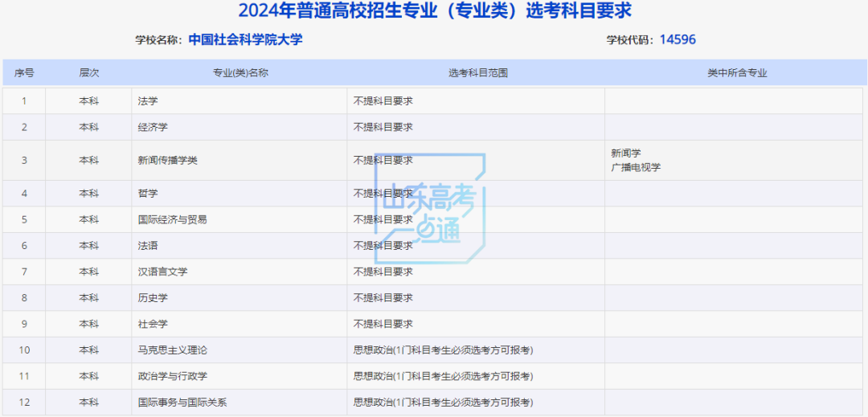Click 不提科目要求 in the 社会学 row
Screen dimensions: 868x417
pos(383,324)
